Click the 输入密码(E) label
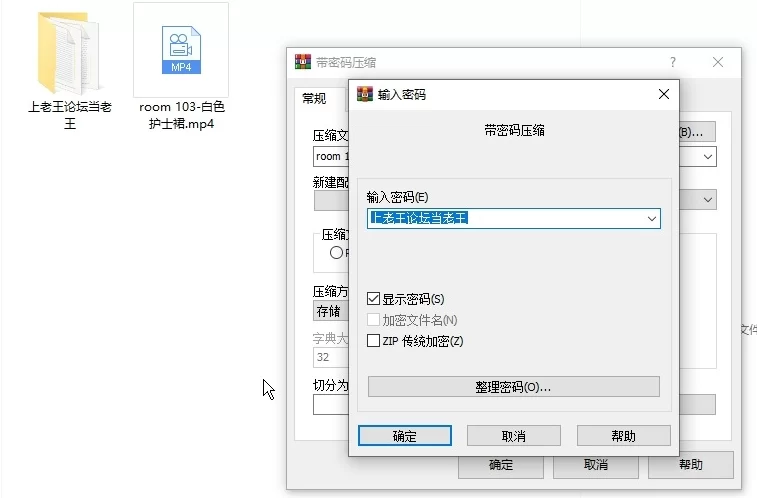 click(x=397, y=197)
